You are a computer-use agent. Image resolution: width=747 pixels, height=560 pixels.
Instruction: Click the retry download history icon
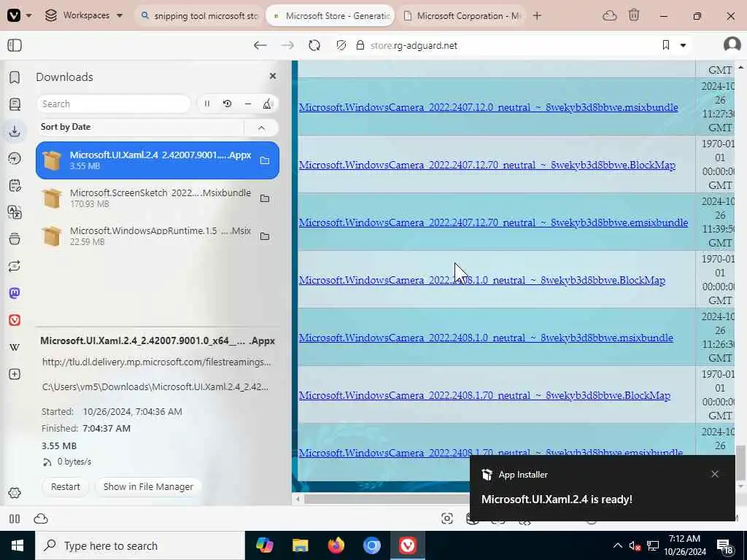(x=228, y=104)
